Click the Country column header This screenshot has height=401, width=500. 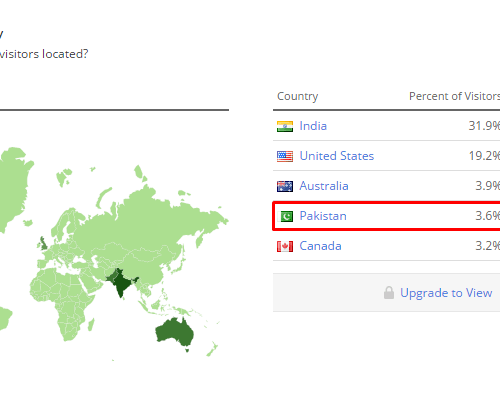point(297,96)
